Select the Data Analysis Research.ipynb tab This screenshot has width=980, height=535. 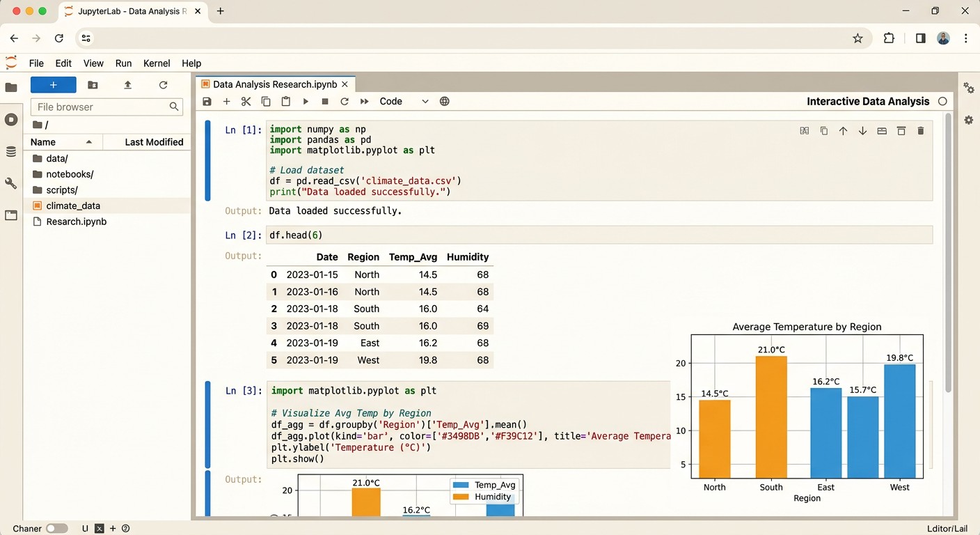click(275, 84)
